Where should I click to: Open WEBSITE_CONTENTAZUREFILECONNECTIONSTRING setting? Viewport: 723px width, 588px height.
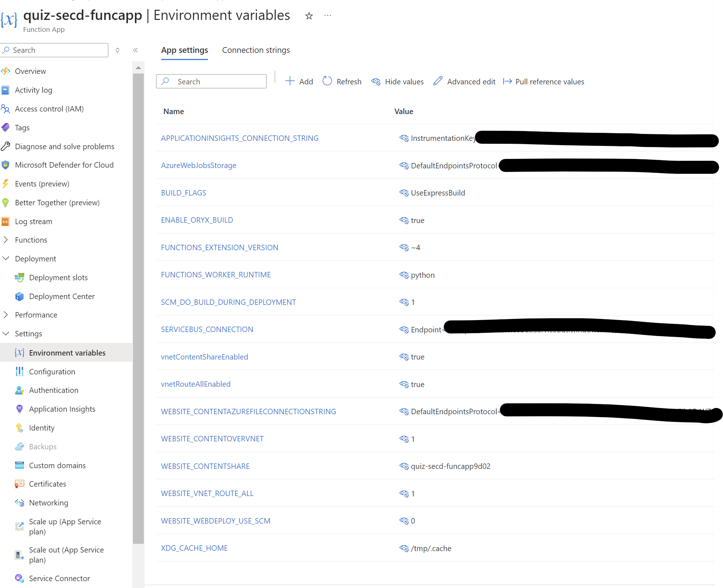point(248,411)
